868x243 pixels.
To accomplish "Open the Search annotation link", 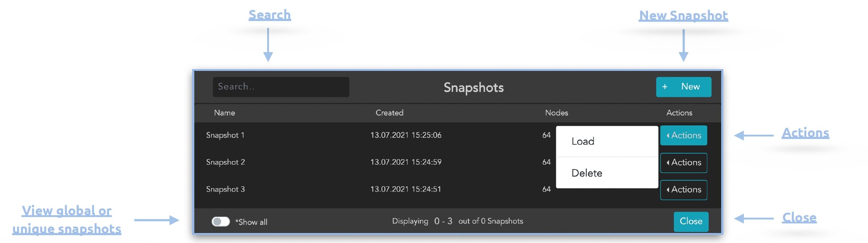I will pos(270,15).
